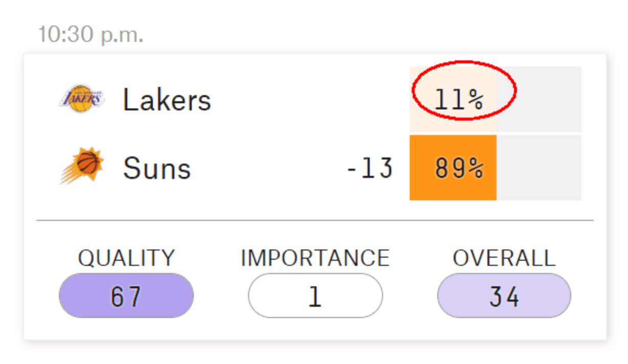The image size is (628, 364).
Task: Click the orange 89% Suns probability box
Action: pos(453,168)
